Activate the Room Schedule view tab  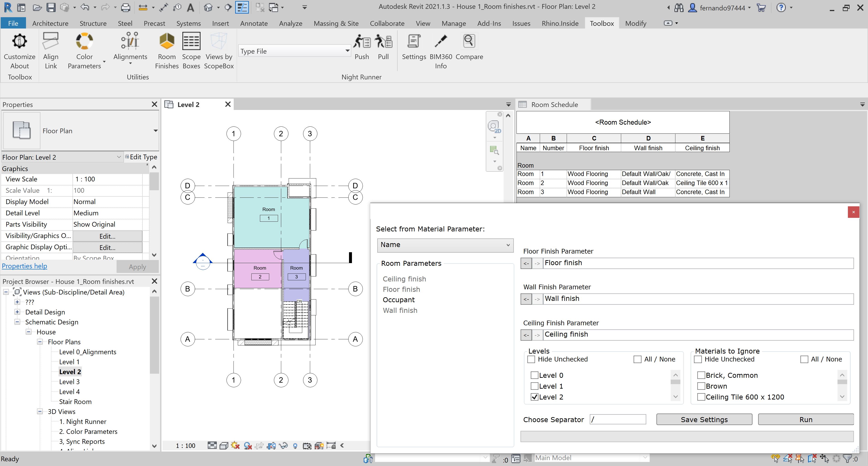coord(554,105)
